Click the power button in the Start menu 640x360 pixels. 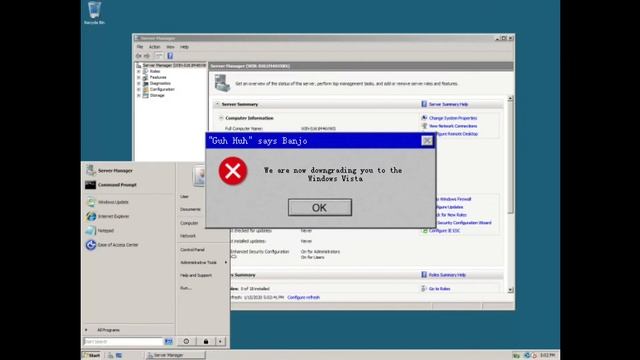(x=186, y=342)
